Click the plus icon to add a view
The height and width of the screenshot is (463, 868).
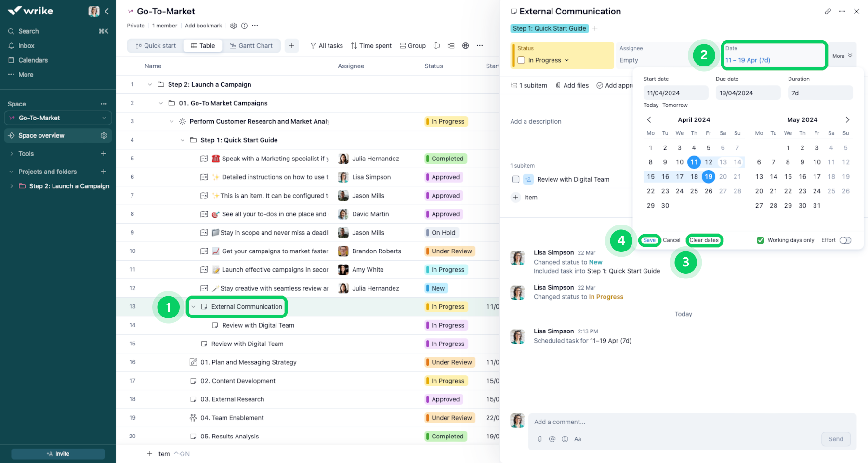291,46
